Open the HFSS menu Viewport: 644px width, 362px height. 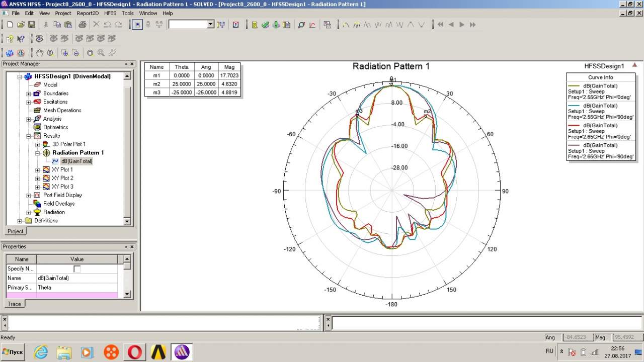[110, 13]
